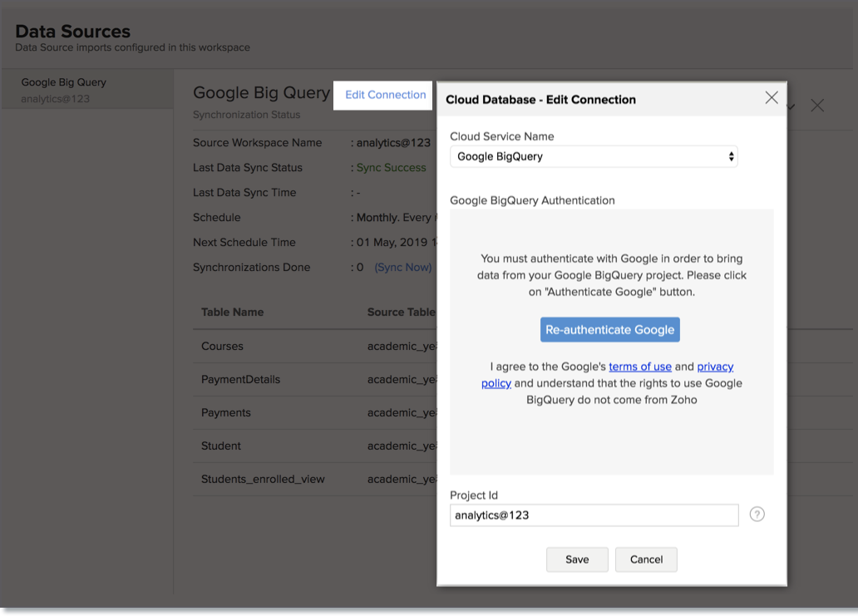
Task: Click the Source Workspace Name label
Action: click(257, 143)
